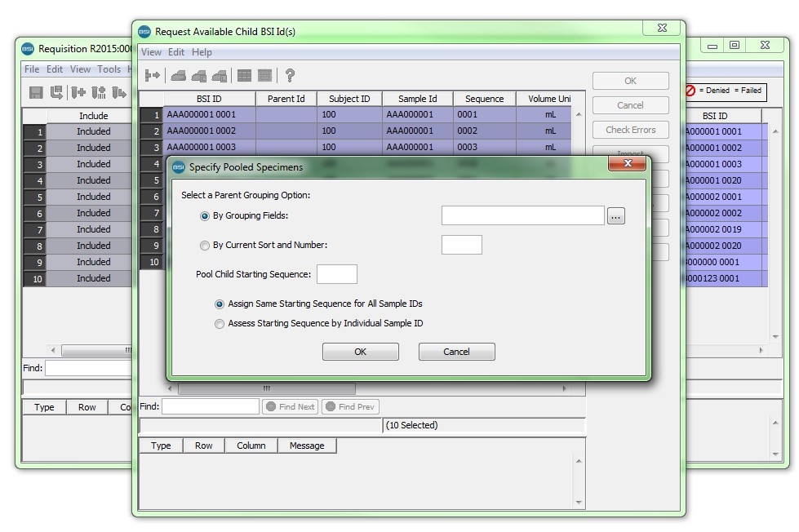Choose Assess Starting Sequence by Individual Sample ID
Image resolution: width=799 pixels, height=532 pixels.
click(219, 323)
